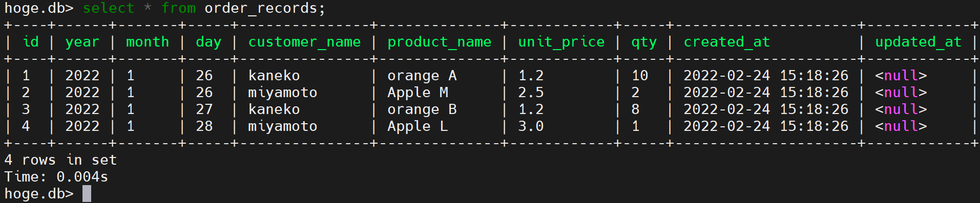
Task: Click the last row's <null> value
Action: 901,126
